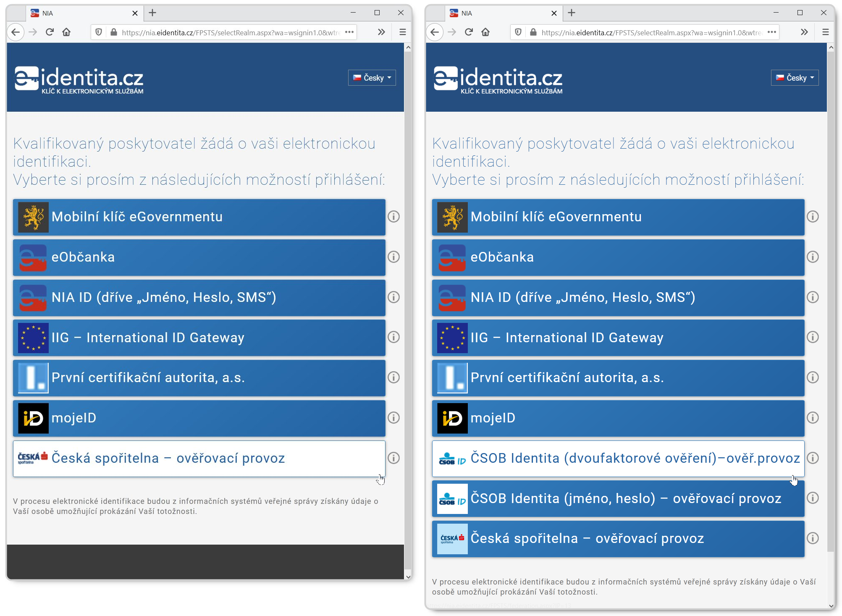
Task: Reload the page in the left browser window
Action: (x=50, y=32)
